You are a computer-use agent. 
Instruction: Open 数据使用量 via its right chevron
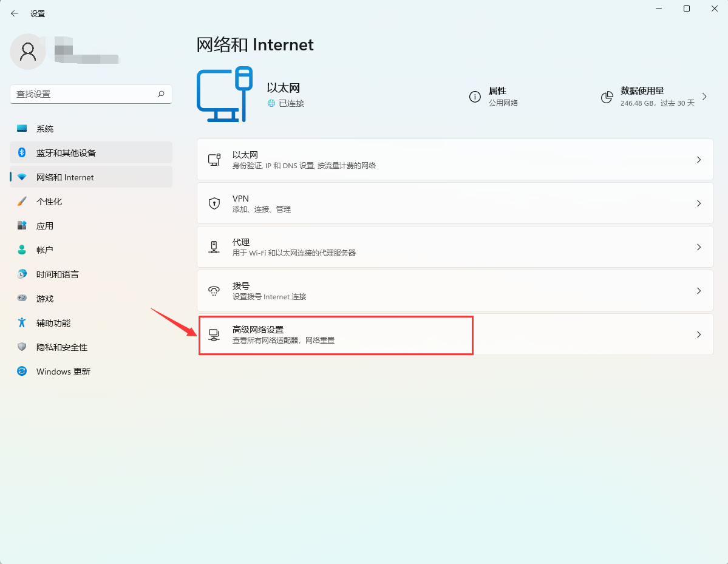[703, 96]
